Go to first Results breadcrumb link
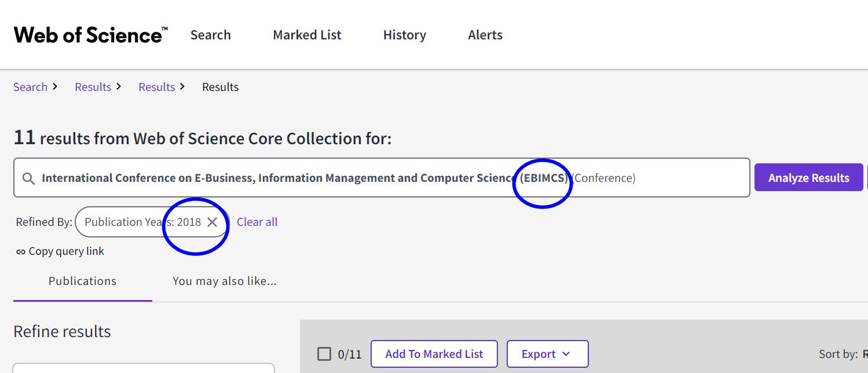The width and height of the screenshot is (868, 373). pyautogui.click(x=93, y=87)
